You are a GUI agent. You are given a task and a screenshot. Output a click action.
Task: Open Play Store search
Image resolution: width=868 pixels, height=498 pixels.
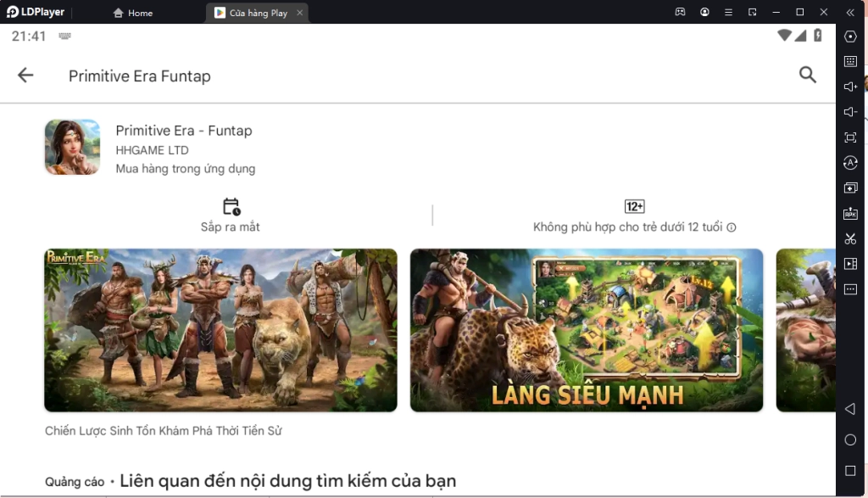(x=808, y=75)
